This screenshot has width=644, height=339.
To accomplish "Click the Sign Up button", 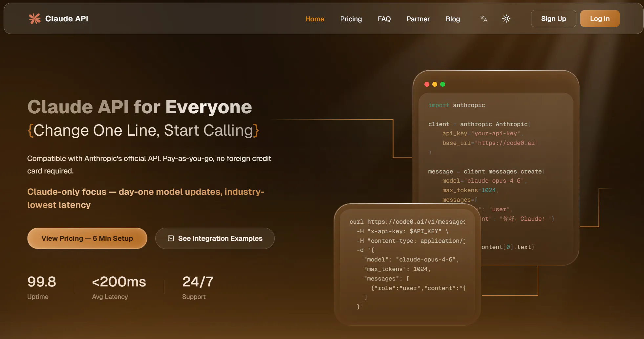I will (x=553, y=19).
